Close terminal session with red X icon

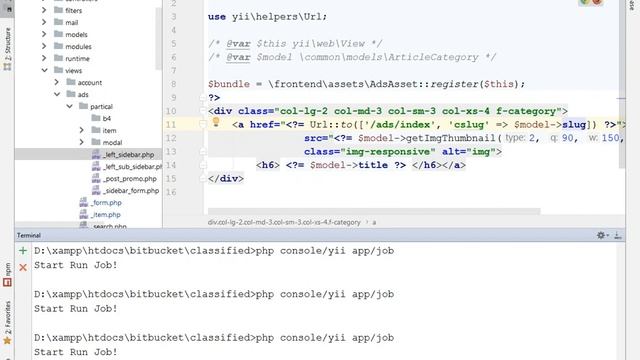pos(23,267)
